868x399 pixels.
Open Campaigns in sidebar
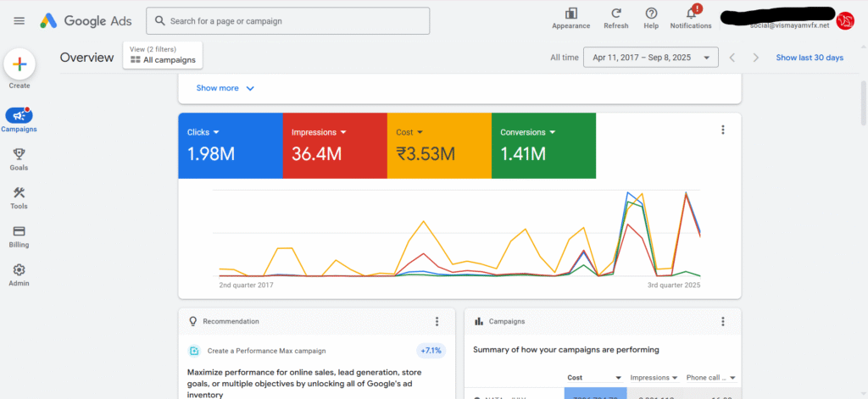(x=19, y=120)
